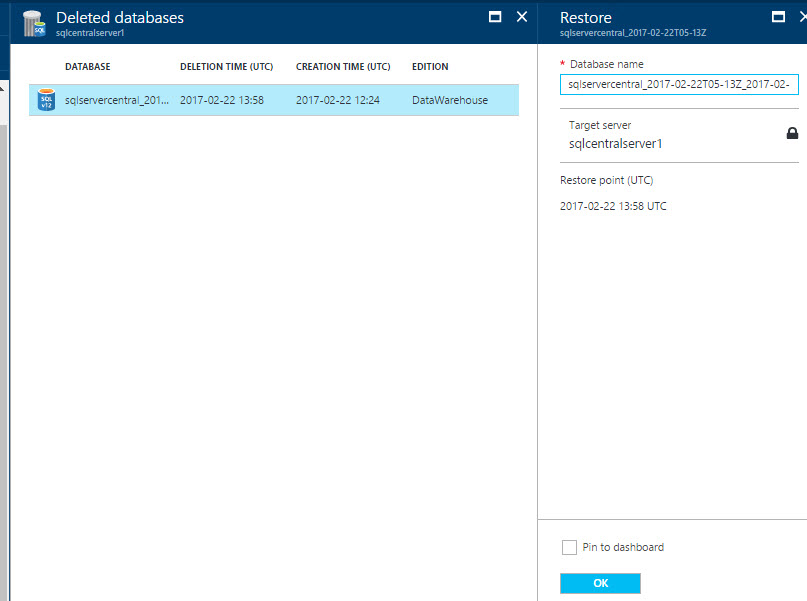807x601 pixels.
Task: Enable the Pin to dashboard checkbox
Action: pos(569,547)
